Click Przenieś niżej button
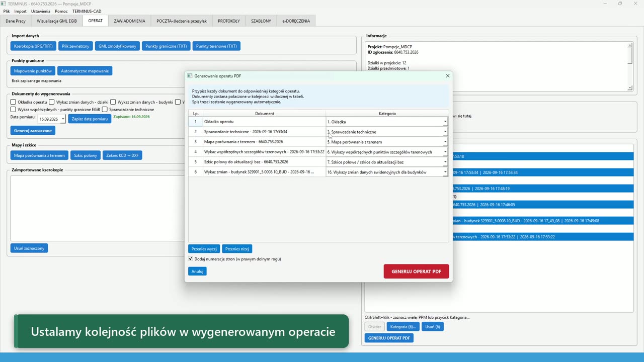 pyautogui.click(x=237, y=249)
